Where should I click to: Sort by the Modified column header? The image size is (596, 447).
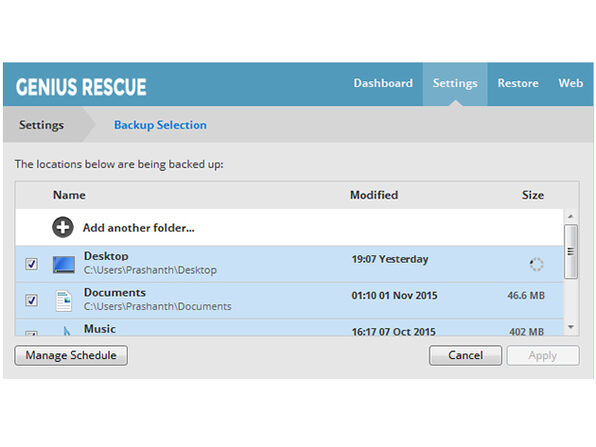tap(374, 195)
